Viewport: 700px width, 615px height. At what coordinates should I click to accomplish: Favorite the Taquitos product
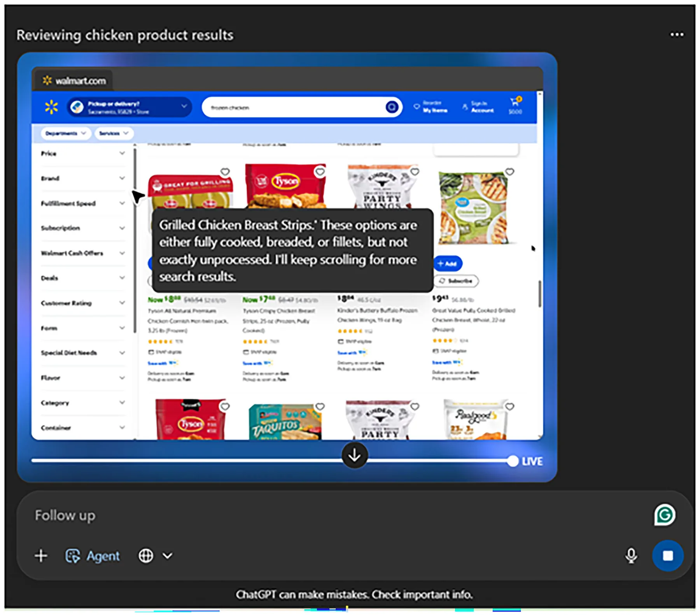(320, 406)
